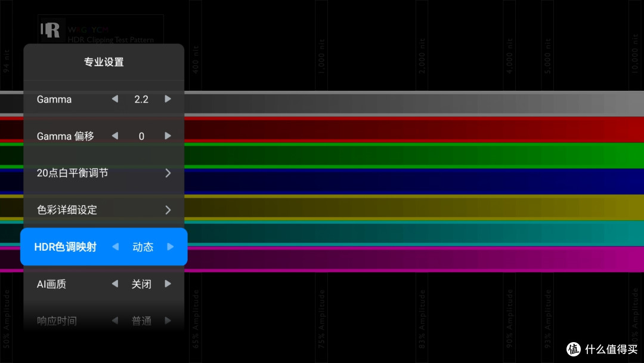Click the 动态 tone mapping value
This screenshot has width=644, height=363.
click(143, 247)
